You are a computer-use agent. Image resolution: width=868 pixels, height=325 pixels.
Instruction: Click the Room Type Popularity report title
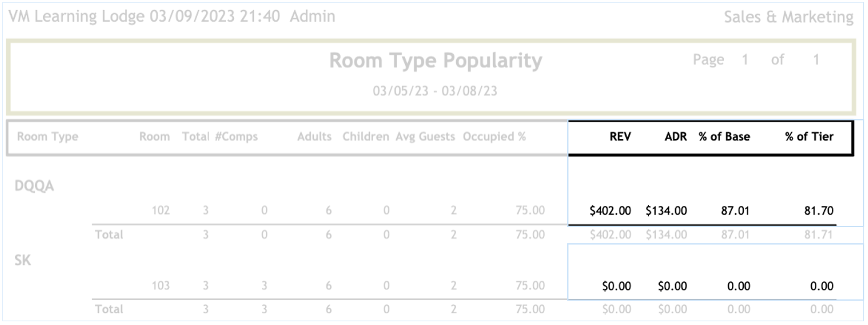[436, 61]
